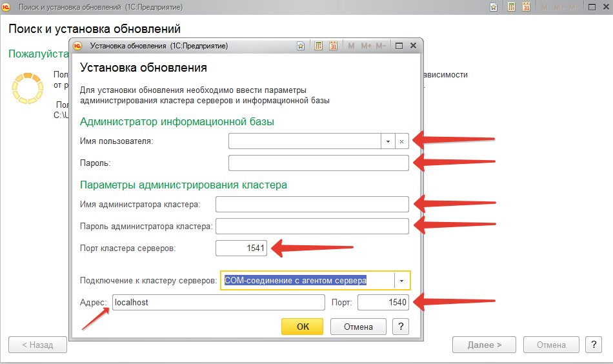Open the calendar icon in the main window title bar
Screen dimensions: 613x364
point(527,7)
